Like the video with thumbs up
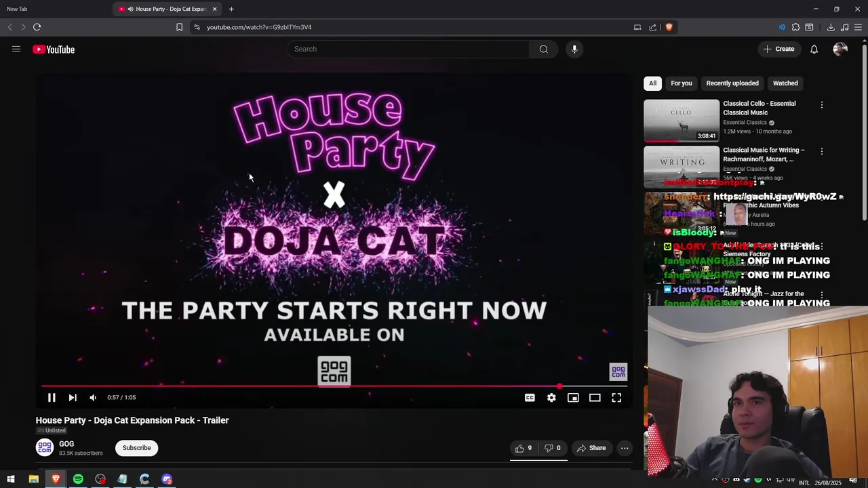This screenshot has width=868, height=488. pos(524,448)
